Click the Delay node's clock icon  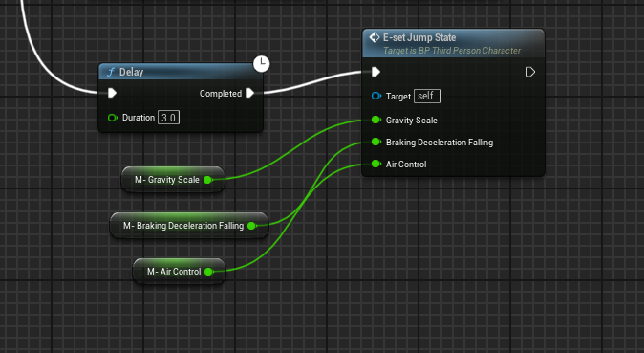click(x=261, y=64)
